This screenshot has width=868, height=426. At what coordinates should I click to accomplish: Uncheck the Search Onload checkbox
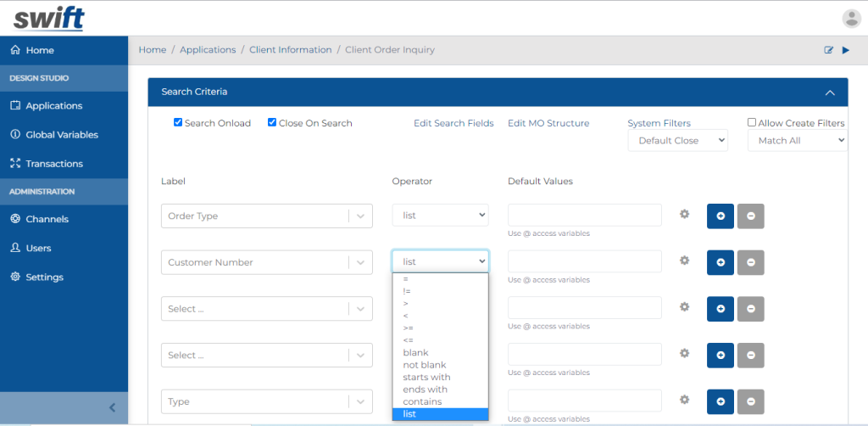click(178, 122)
